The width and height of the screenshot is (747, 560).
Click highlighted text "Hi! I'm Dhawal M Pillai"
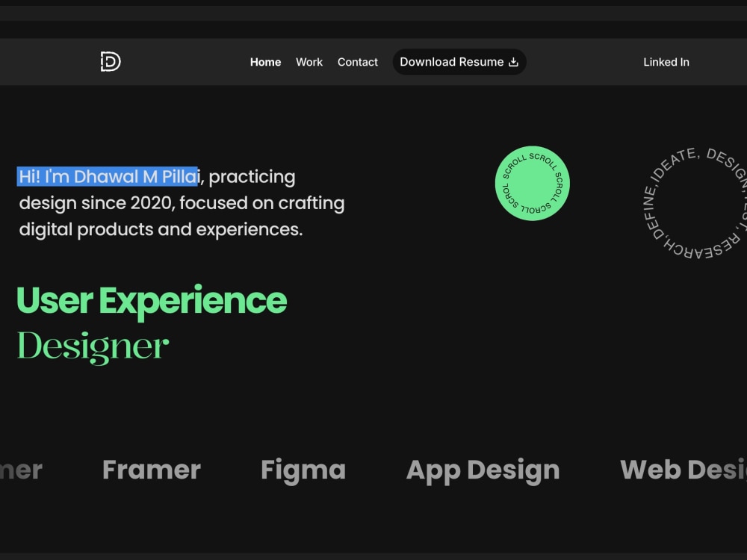click(108, 177)
